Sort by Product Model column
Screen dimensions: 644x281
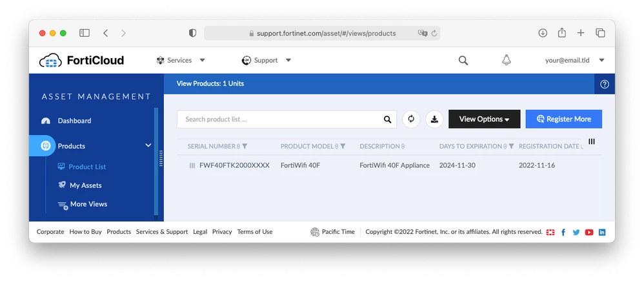pos(337,147)
